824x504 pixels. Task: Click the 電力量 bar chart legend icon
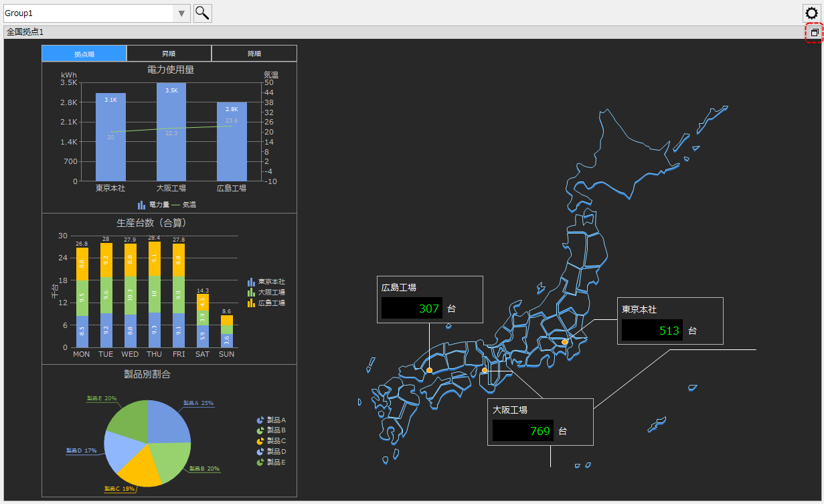click(142, 205)
